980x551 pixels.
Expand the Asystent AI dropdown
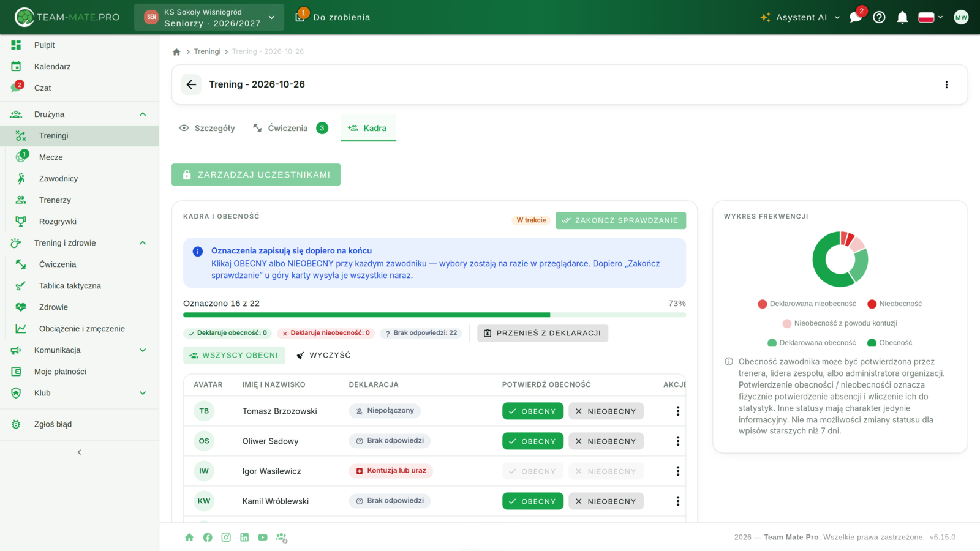click(x=801, y=17)
